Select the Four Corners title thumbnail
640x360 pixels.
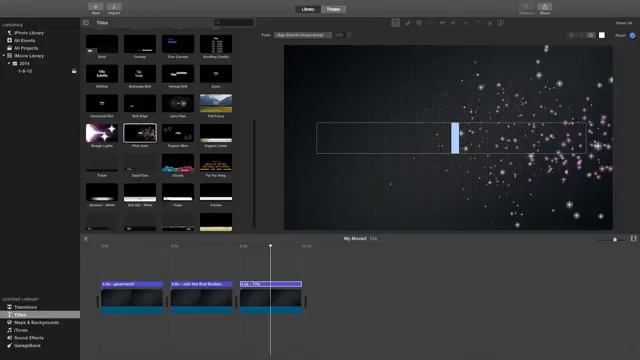[178, 44]
